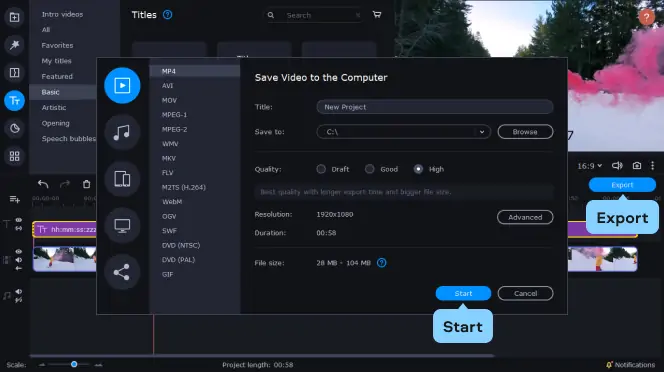Click the orange help button in preview
Viewport: 664px width, 372px height.
pos(646,17)
